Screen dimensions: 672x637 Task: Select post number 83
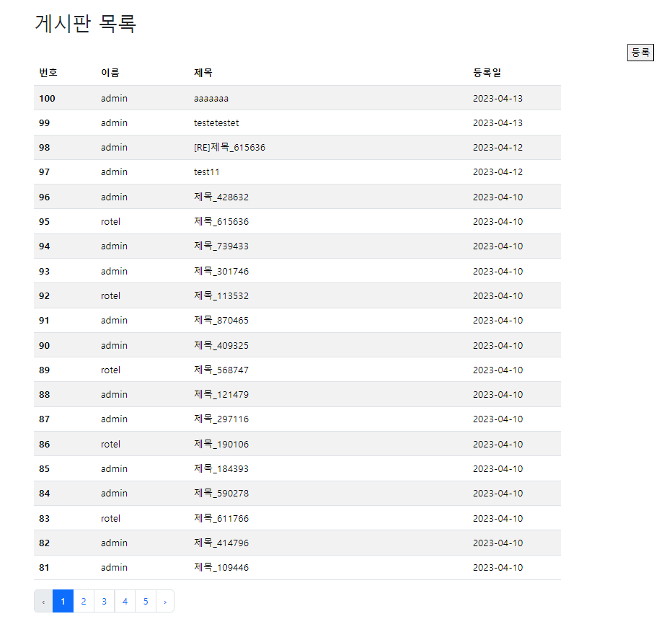pyautogui.click(x=44, y=518)
